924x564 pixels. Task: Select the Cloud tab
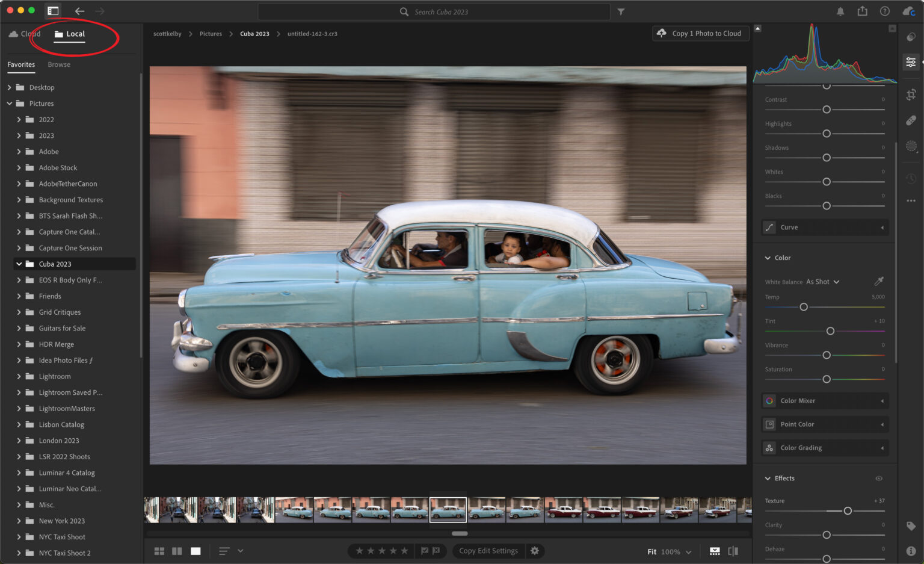pos(24,34)
